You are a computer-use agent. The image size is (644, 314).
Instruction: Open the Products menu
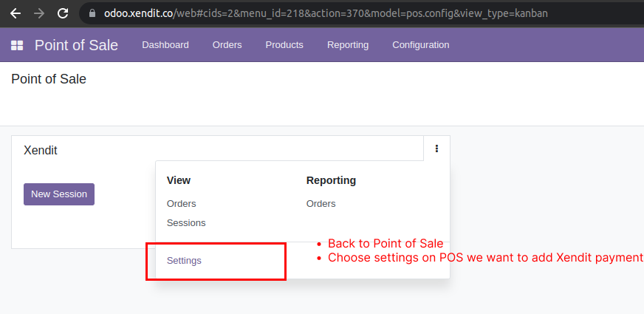coord(284,45)
